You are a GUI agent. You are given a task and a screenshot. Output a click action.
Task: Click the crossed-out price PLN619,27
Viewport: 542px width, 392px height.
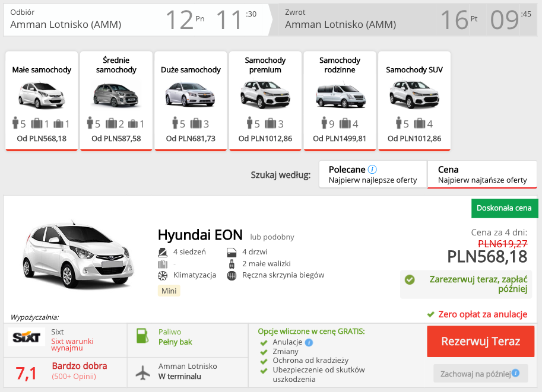pyautogui.click(x=503, y=244)
